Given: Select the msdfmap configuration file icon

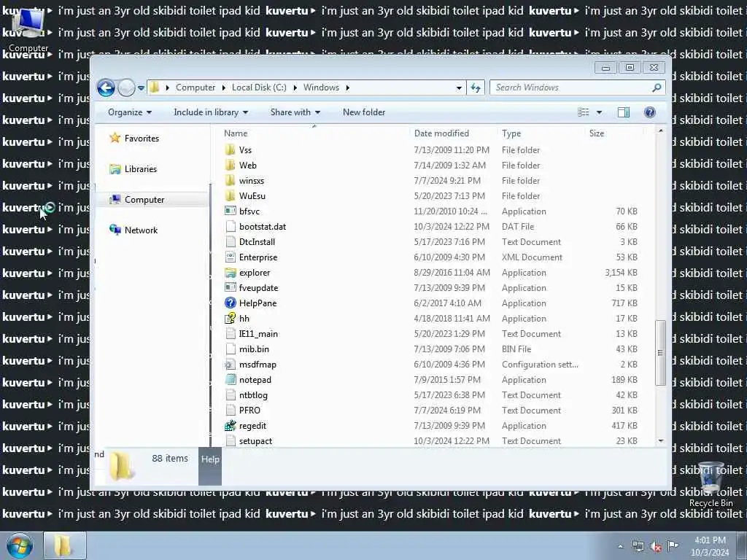Looking at the screenshot, I should click(231, 365).
